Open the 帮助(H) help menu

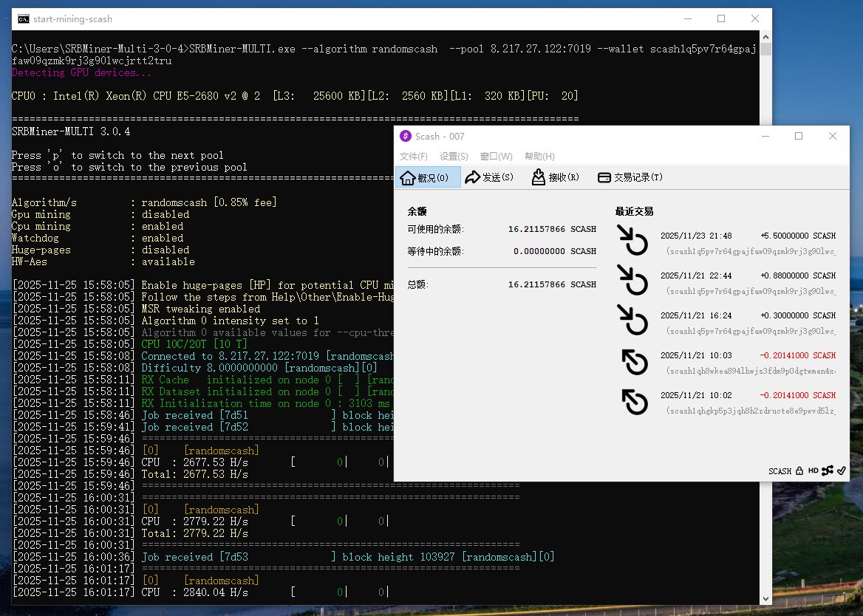pyautogui.click(x=539, y=157)
